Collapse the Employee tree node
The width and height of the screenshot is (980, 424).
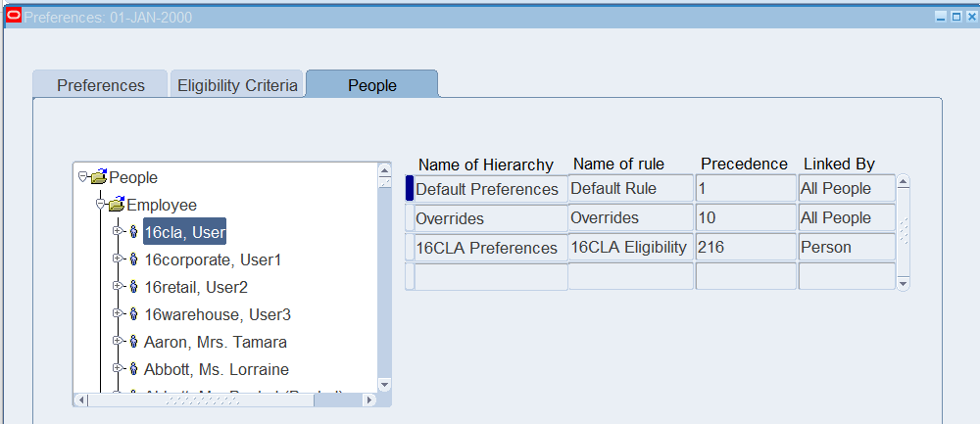100,205
